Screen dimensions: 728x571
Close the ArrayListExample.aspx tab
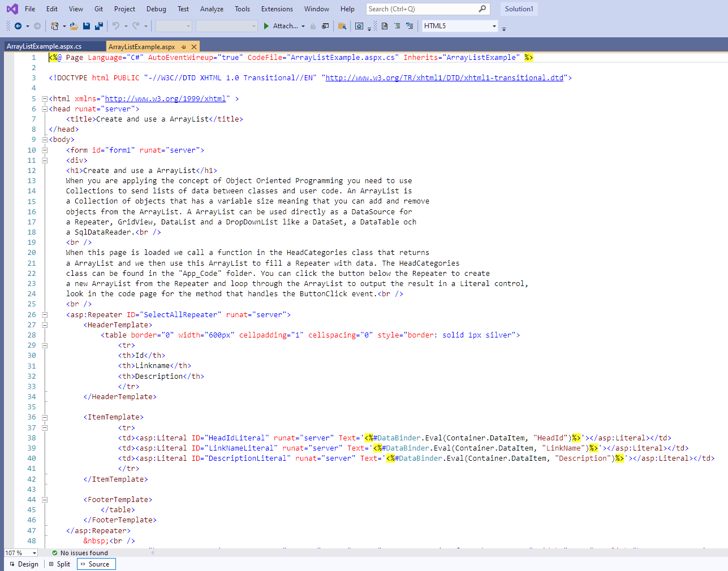click(x=194, y=47)
